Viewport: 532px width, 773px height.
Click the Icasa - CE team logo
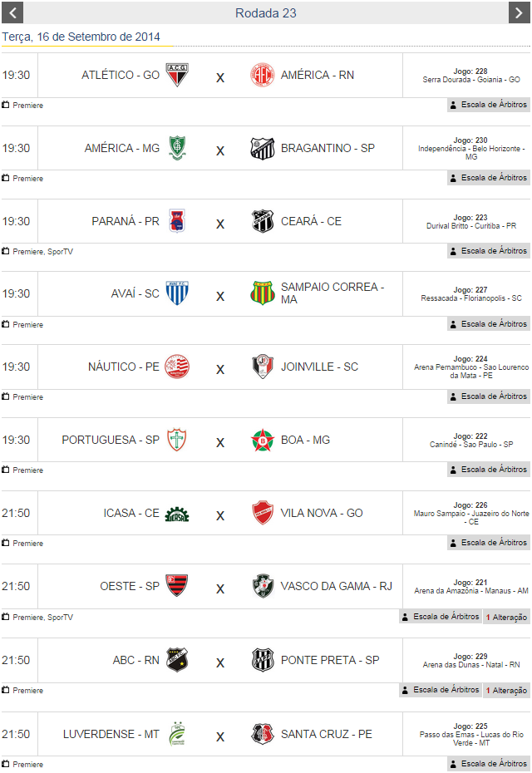click(x=176, y=514)
